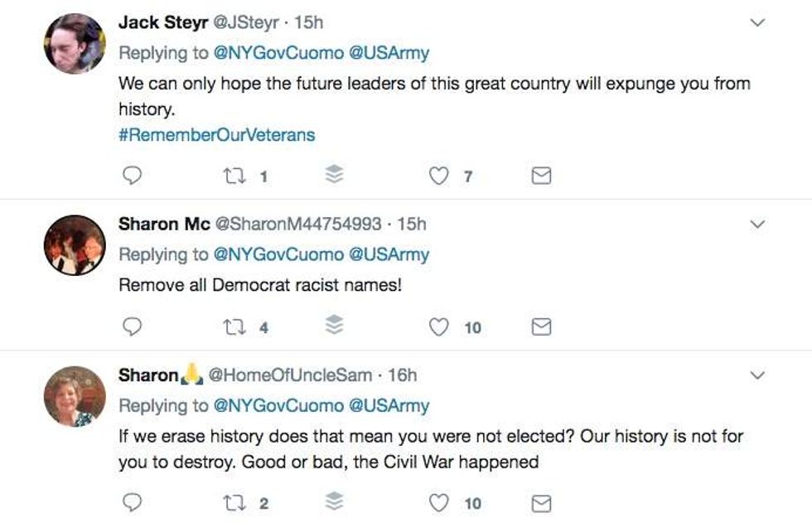Like the Civil War happened tweet
The image size is (812, 523).
(439, 503)
